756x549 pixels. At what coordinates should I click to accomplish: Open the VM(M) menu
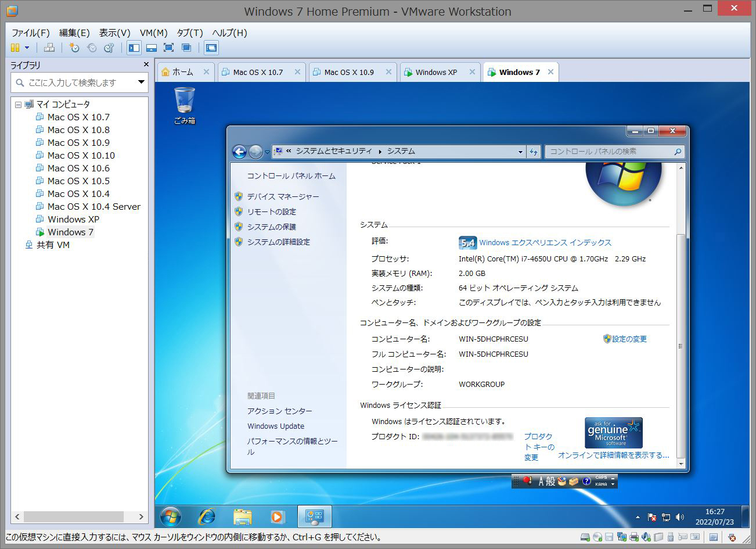click(154, 33)
